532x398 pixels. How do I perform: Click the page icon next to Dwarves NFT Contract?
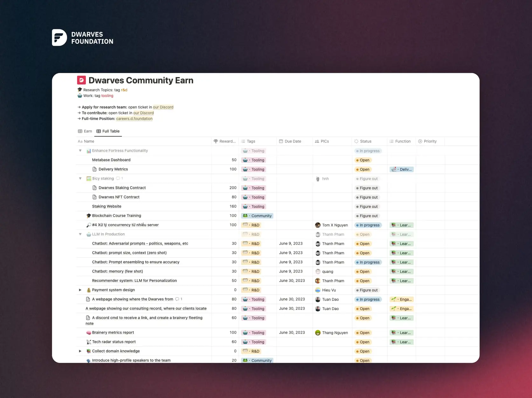tap(94, 197)
